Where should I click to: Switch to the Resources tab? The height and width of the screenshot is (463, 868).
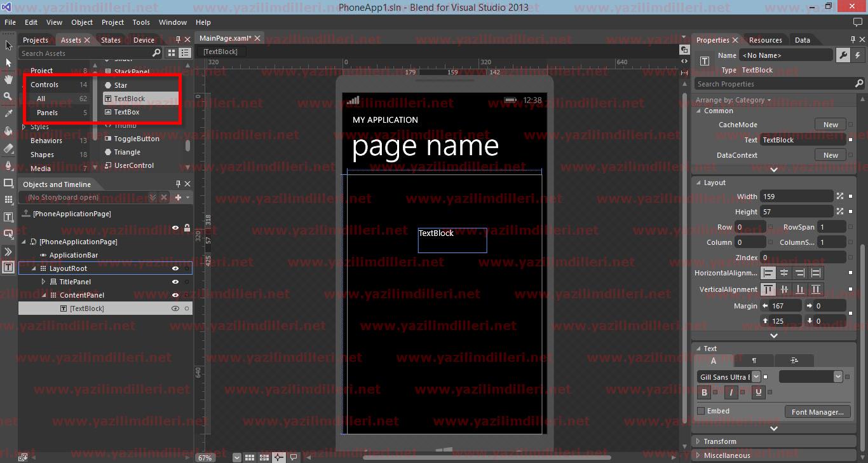(765, 40)
